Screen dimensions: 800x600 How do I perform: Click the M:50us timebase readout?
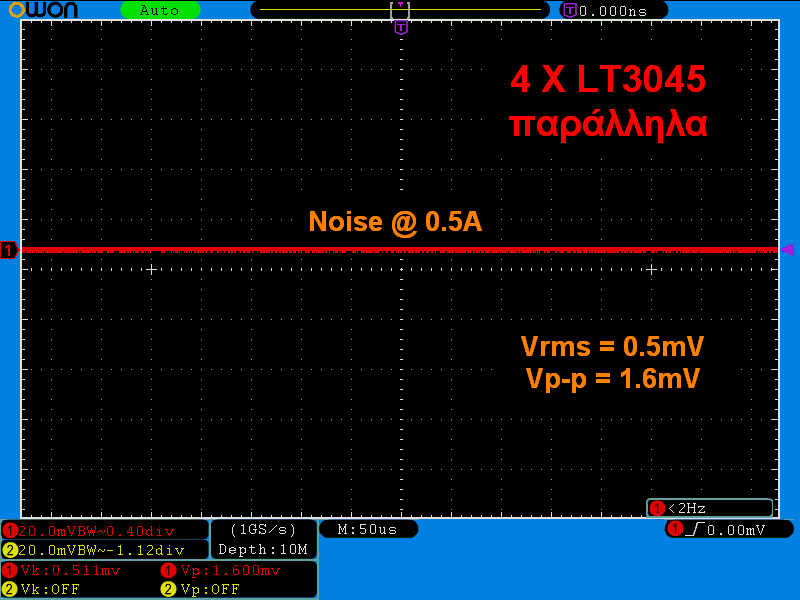[x=369, y=529]
